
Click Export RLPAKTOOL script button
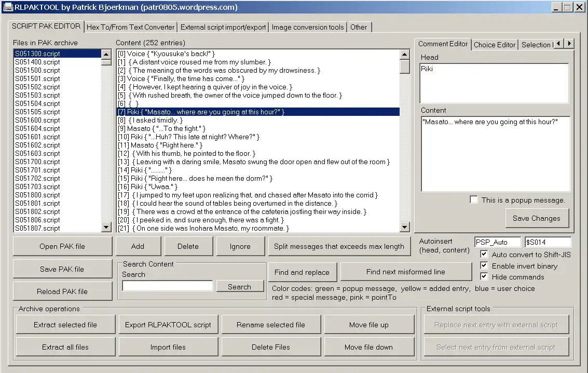[168, 325]
